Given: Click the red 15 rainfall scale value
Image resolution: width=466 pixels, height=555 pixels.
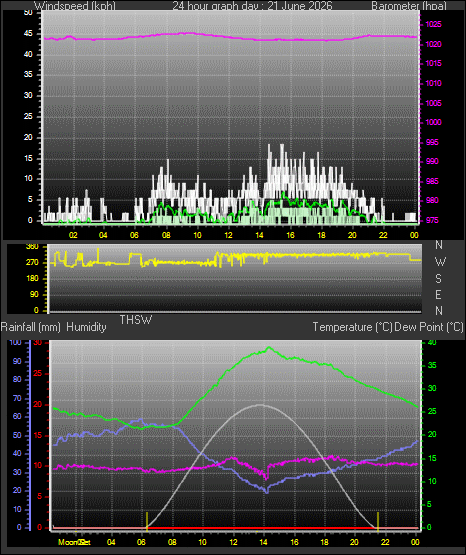Looking at the screenshot, I should coord(37,436).
